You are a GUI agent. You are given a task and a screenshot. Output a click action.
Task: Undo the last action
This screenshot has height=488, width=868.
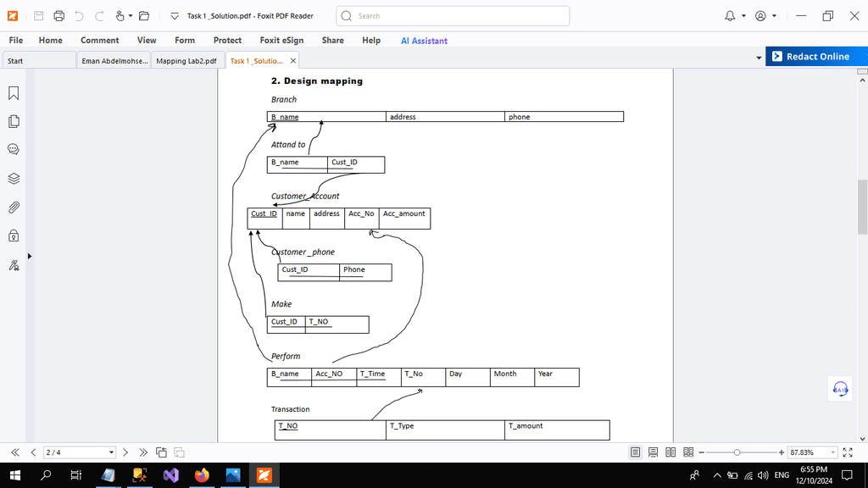pos(79,16)
